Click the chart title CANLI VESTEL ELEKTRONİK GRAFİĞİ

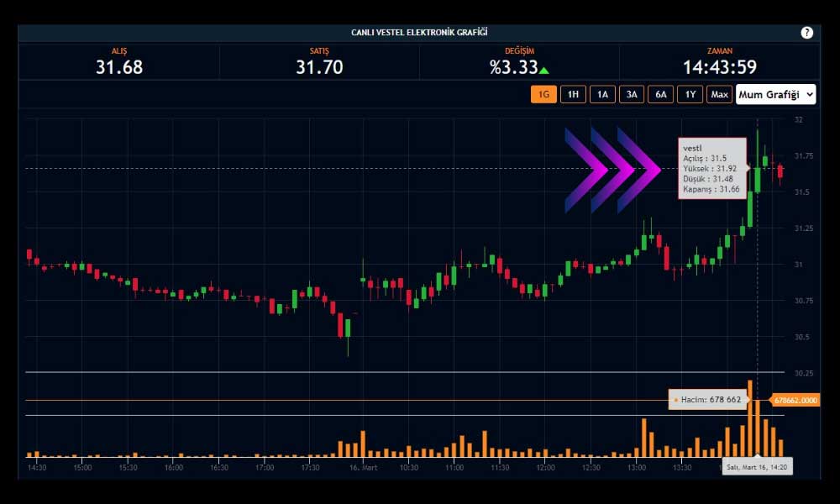click(419, 32)
